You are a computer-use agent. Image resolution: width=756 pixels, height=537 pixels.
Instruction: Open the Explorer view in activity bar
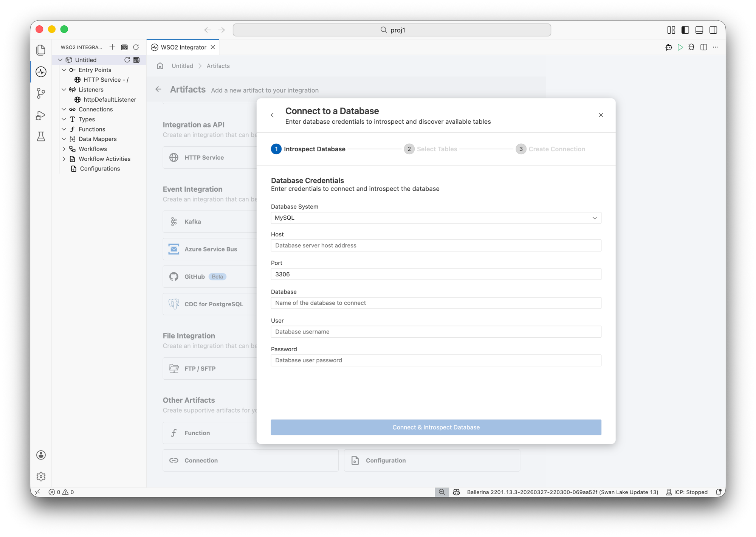[x=41, y=50]
